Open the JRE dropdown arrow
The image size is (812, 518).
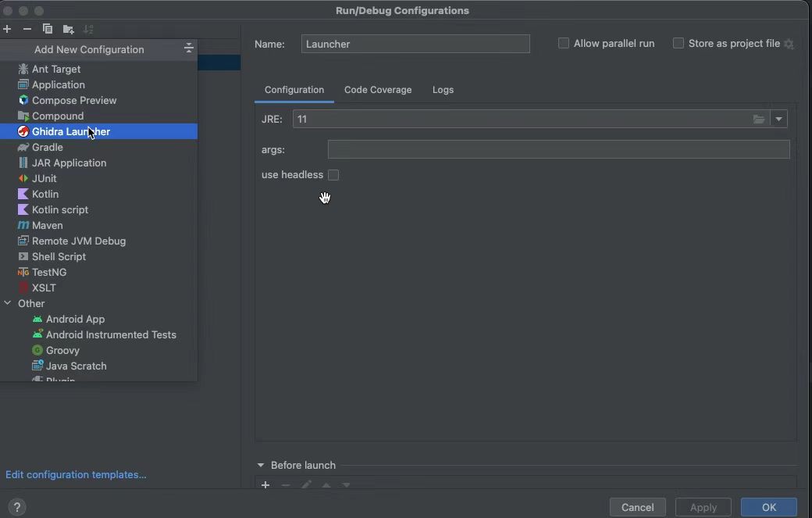click(x=778, y=119)
